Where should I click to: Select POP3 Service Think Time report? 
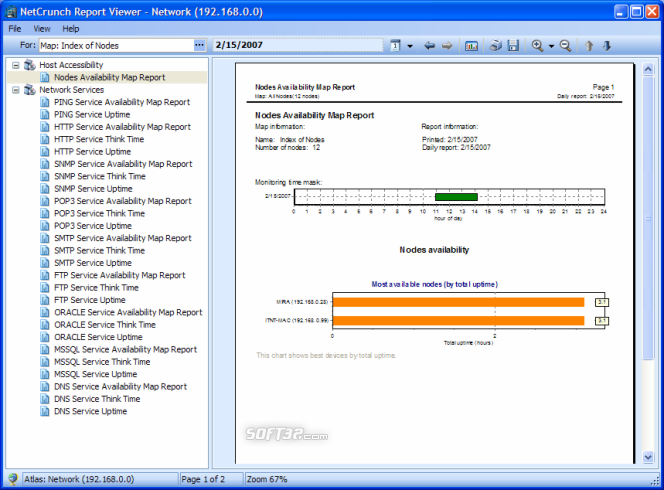pos(99,213)
